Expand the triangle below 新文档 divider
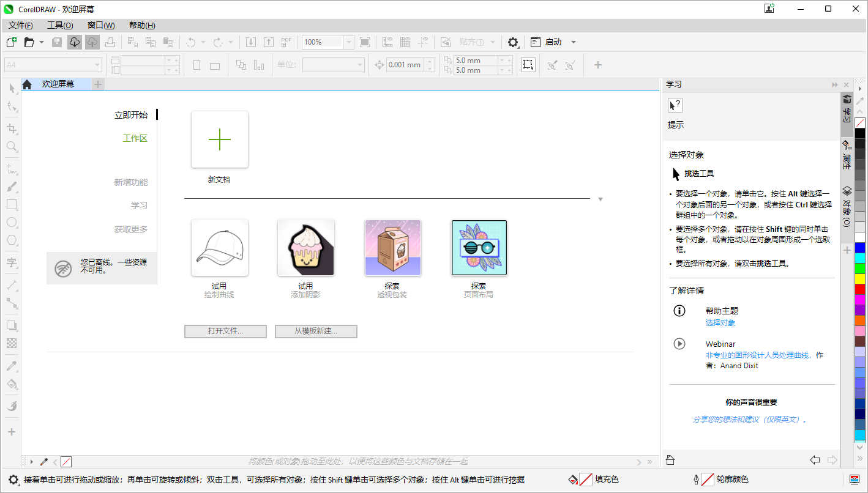This screenshot has height=493, width=868. coord(600,199)
